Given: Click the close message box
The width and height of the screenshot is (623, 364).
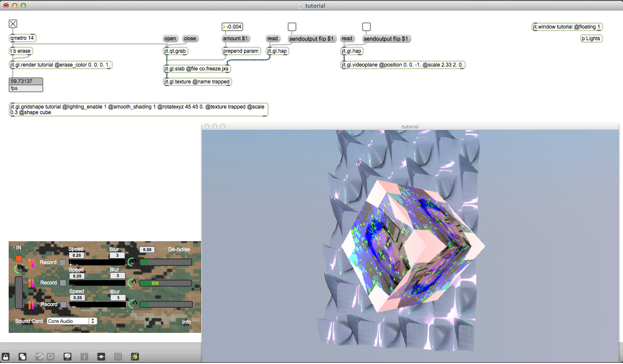Looking at the screenshot, I should pos(189,38).
